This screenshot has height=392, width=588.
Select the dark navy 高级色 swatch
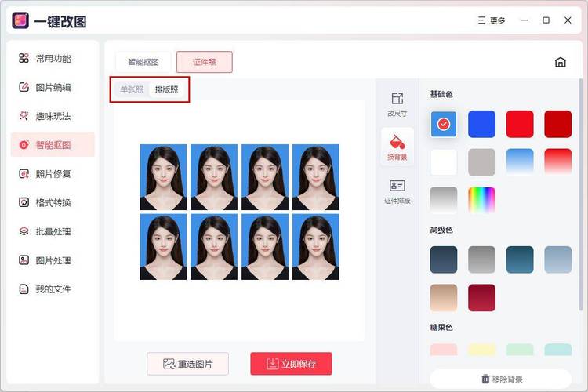coord(444,260)
